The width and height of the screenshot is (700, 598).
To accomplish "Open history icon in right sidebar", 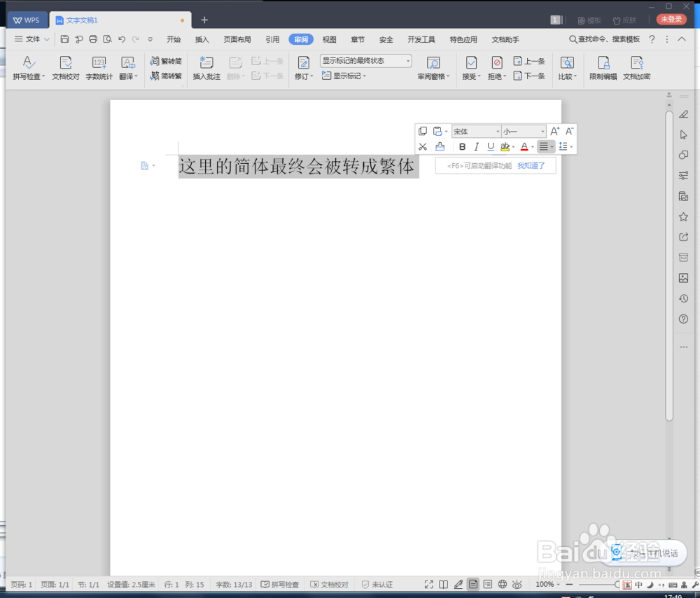I will (683, 298).
